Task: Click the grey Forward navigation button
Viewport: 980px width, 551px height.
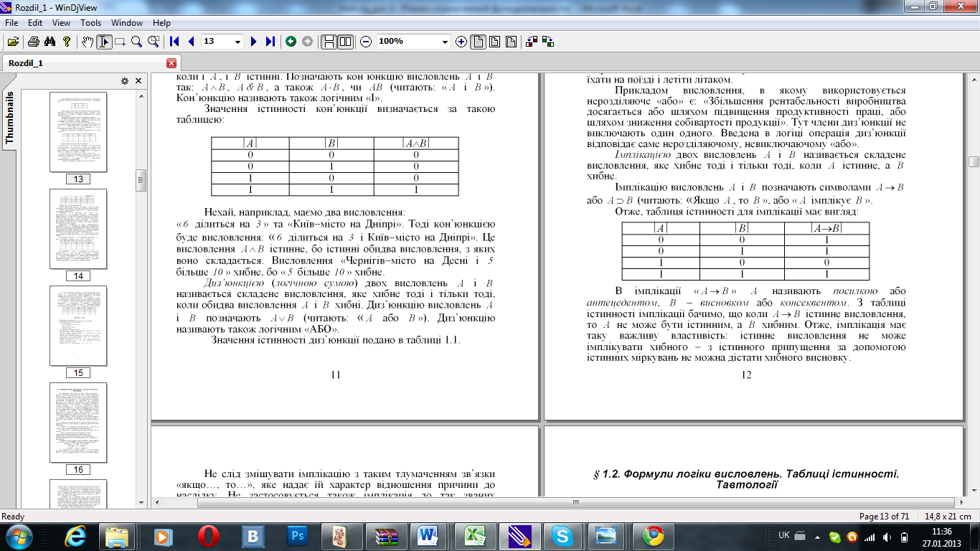Action: pos(307,42)
